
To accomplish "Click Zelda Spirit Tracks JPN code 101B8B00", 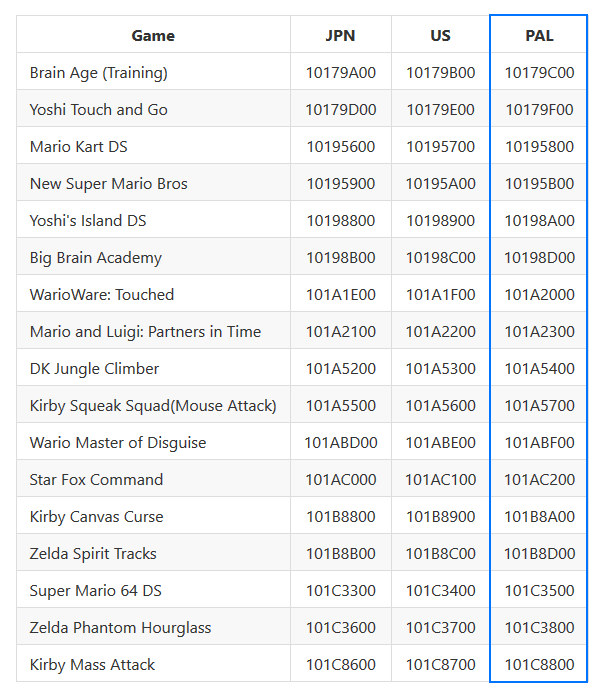I will (341, 553).
